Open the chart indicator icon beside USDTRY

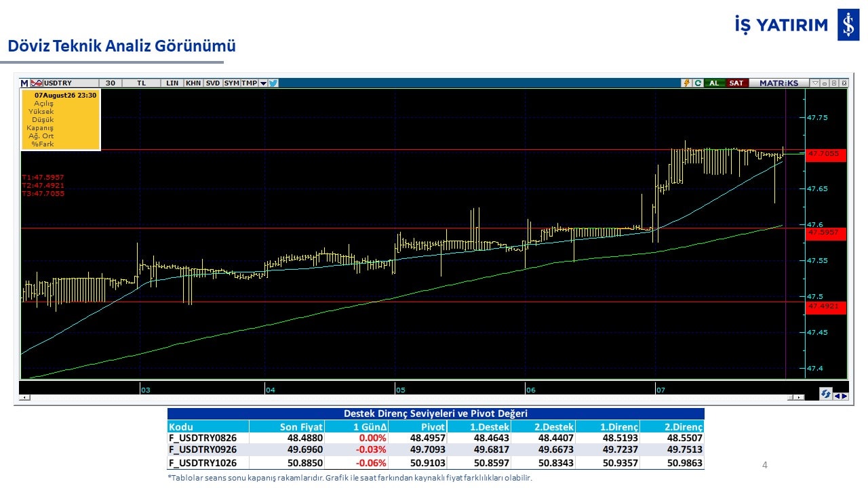tap(36, 83)
